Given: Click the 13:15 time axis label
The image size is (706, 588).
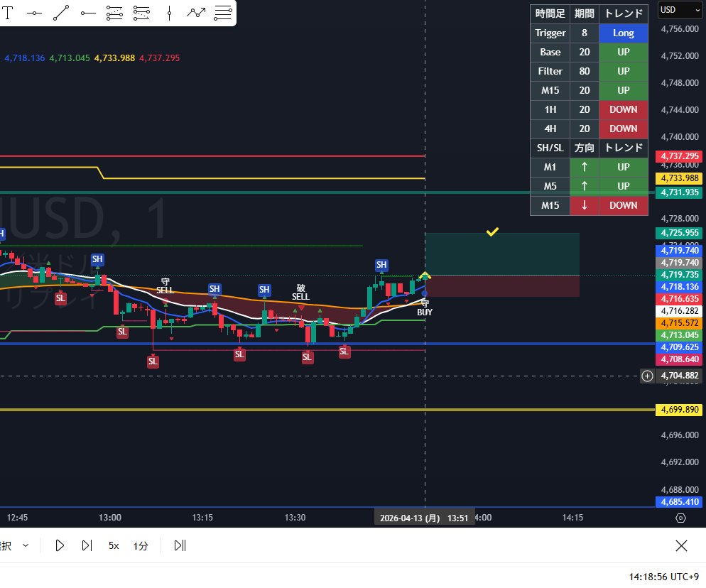Looking at the screenshot, I should pos(202,518).
